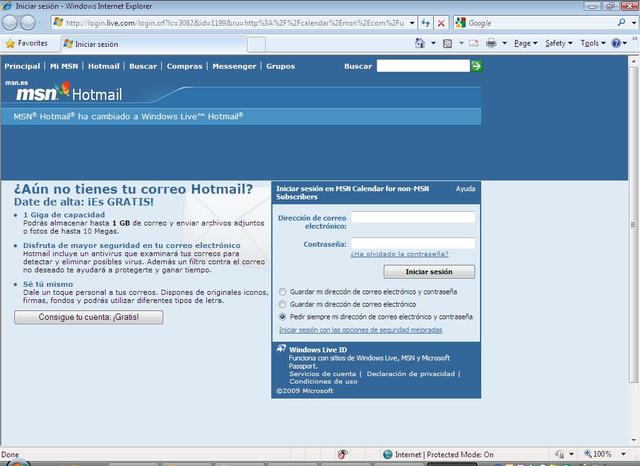This screenshot has width=640, height=466.
Task: Select Pedir siempre mi dirección y contraseña radio
Action: coord(282,317)
